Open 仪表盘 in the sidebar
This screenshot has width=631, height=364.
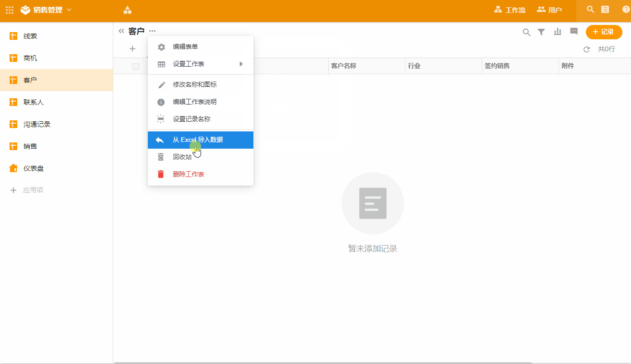pyautogui.click(x=34, y=168)
